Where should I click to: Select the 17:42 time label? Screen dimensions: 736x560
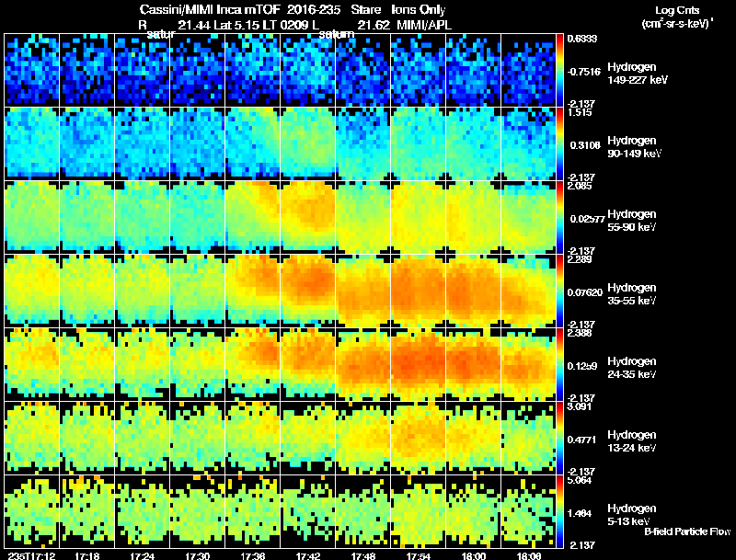[308, 555]
